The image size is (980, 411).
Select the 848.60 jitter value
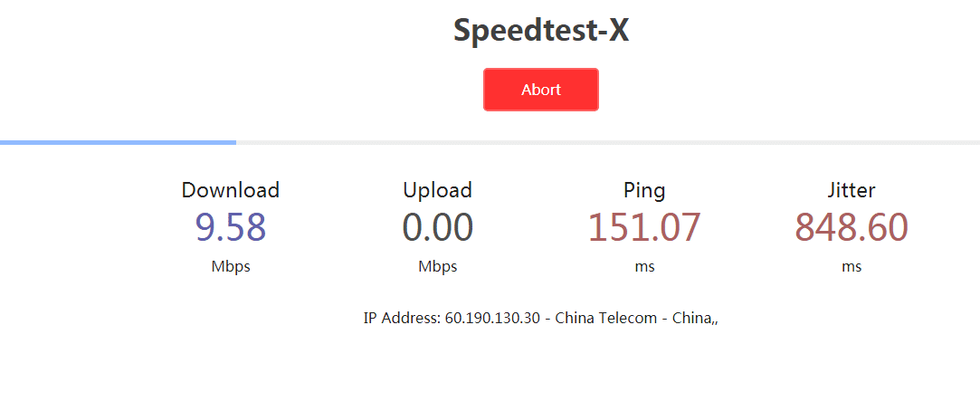click(x=852, y=228)
